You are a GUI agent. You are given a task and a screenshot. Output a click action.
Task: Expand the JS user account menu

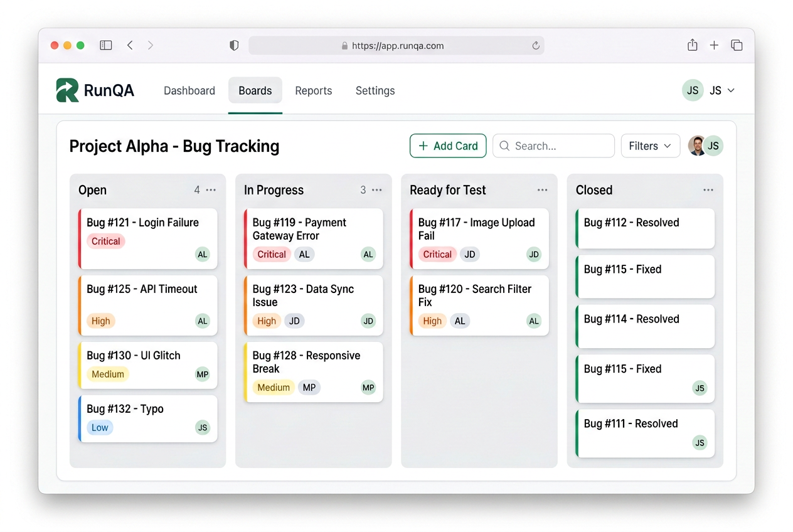(x=709, y=90)
